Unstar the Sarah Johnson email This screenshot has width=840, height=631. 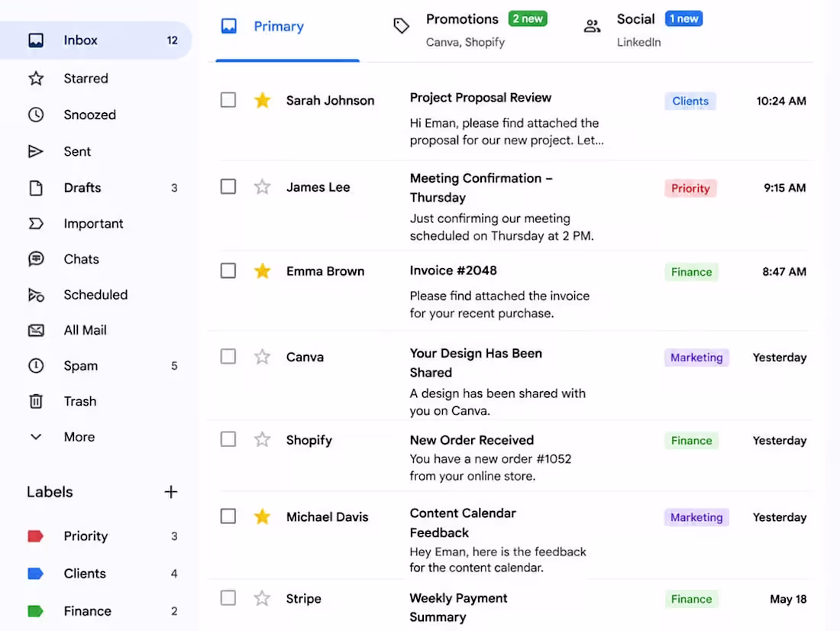click(x=263, y=100)
